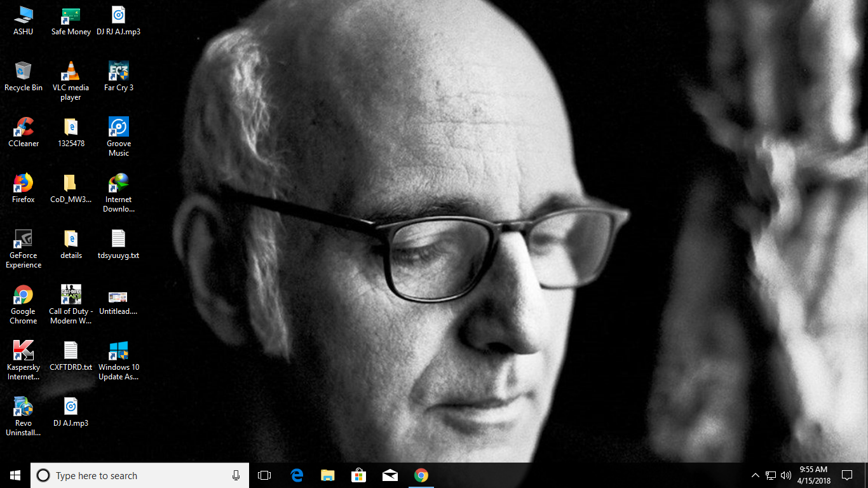Expand the hidden system tray icons chevron
The image size is (868, 488).
pyautogui.click(x=755, y=475)
